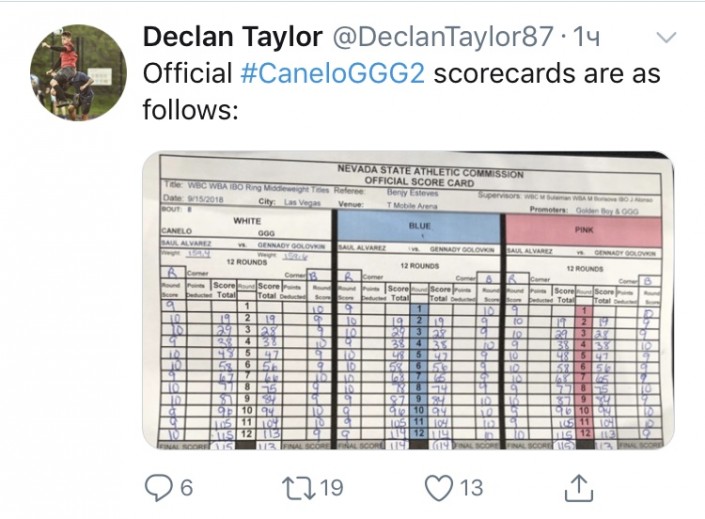Retweet this tweet using the arrows icon
Screen dimensions: 705x519
(x=297, y=487)
